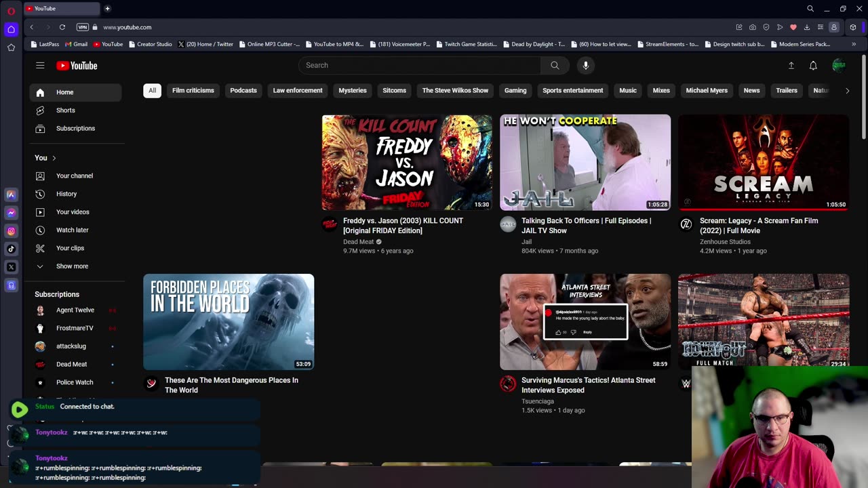868x488 pixels.
Task: Expand the You section chevron
Action: (x=54, y=158)
